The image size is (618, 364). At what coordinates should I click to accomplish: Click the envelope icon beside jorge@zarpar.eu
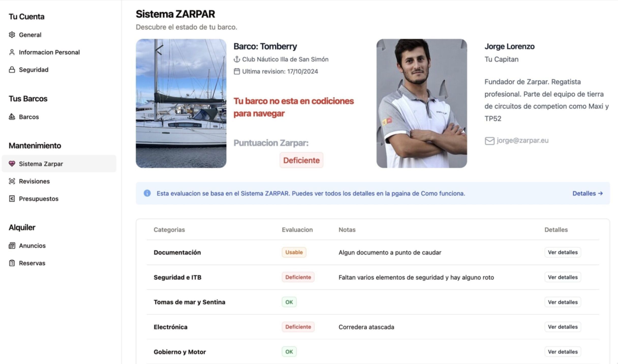coord(489,140)
